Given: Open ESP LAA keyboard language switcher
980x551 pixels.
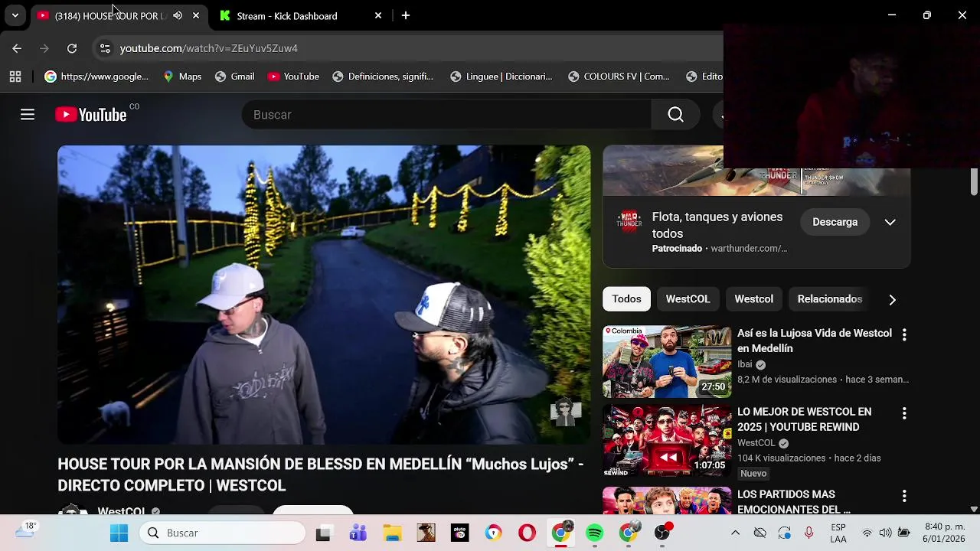Looking at the screenshot, I should click(838, 533).
